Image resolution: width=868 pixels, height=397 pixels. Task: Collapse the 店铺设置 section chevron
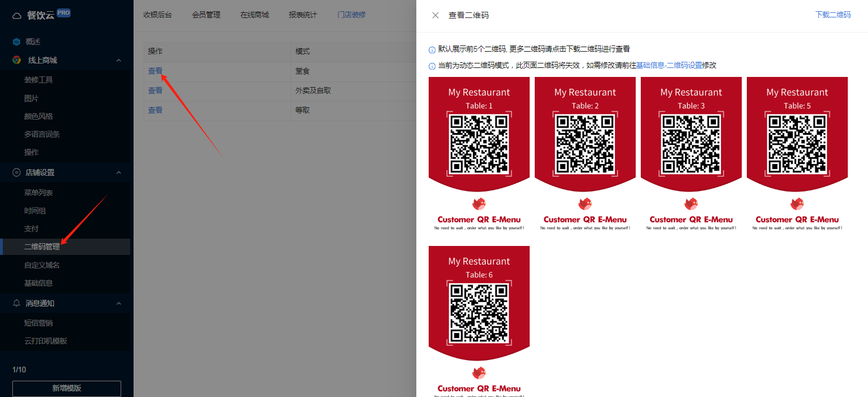(118, 172)
